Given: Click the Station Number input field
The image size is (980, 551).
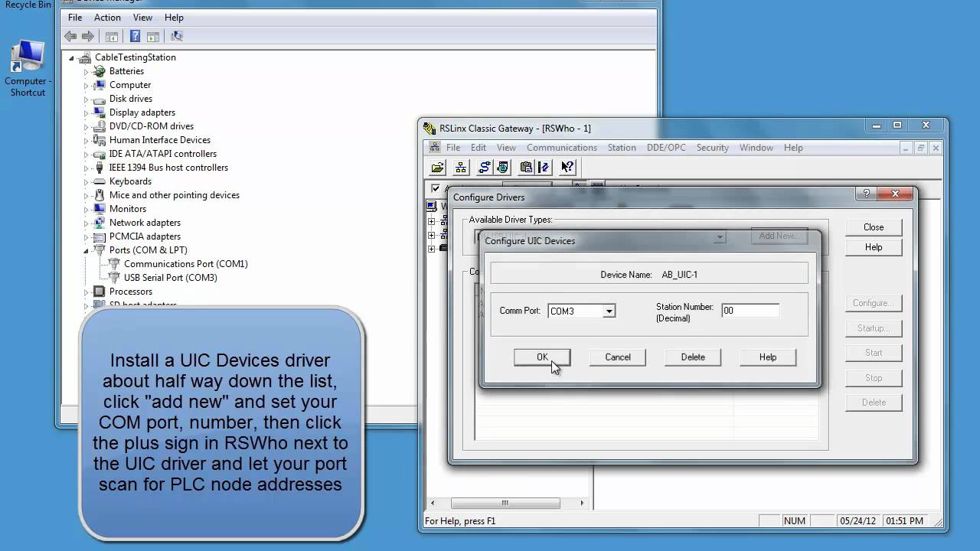Looking at the screenshot, I should click(750, 311).
